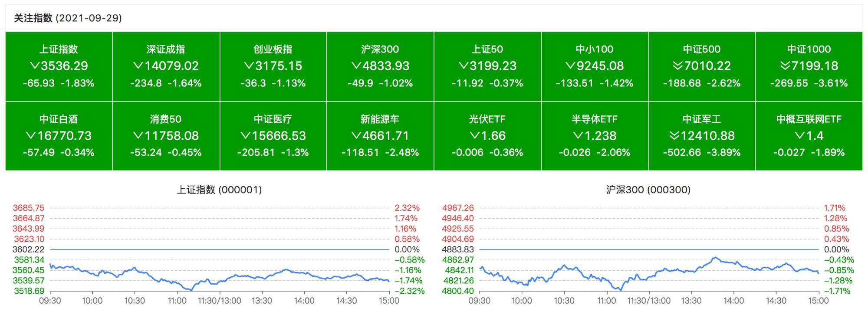This screenshot has height=315, width=868.
Task: Open the 沪深300 index tile
Action: tap(380, 66)
